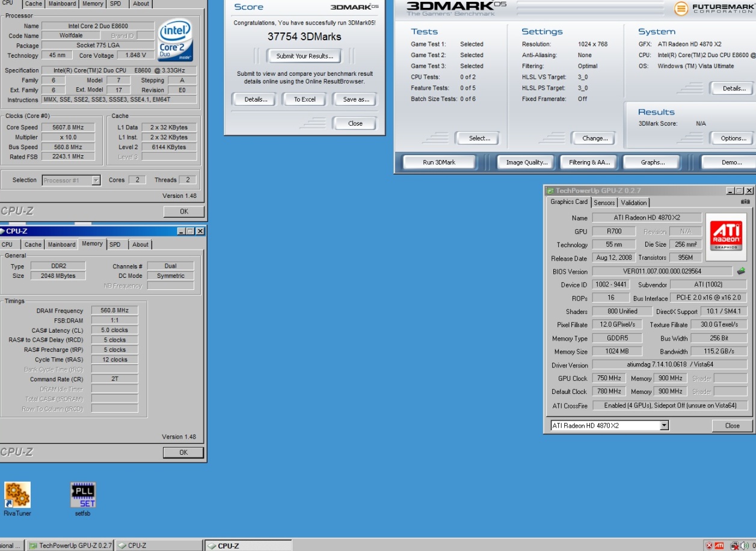Click the GPU Clock 750 MHz value
The image size is (756, 551).
pyautogui.click(x=609, y=378)
